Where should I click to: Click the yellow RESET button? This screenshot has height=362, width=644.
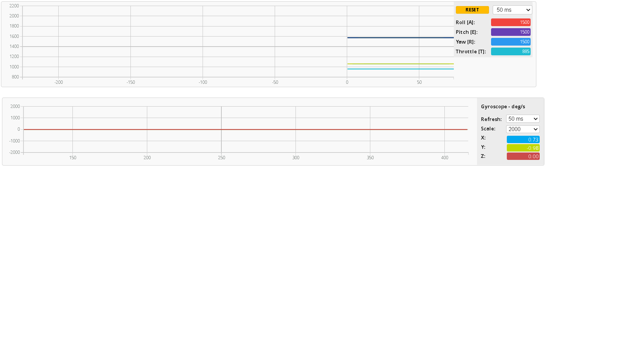coord(472,10)
